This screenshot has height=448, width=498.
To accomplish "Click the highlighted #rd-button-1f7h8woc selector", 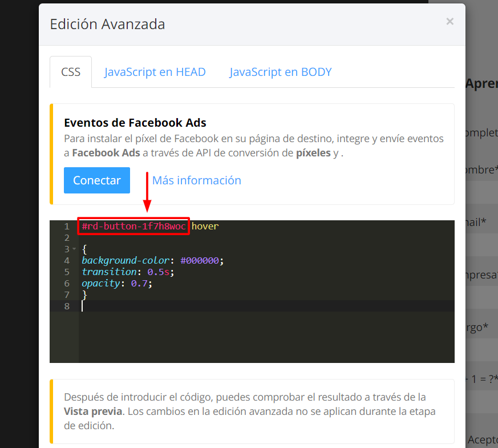I will point(133,226).
